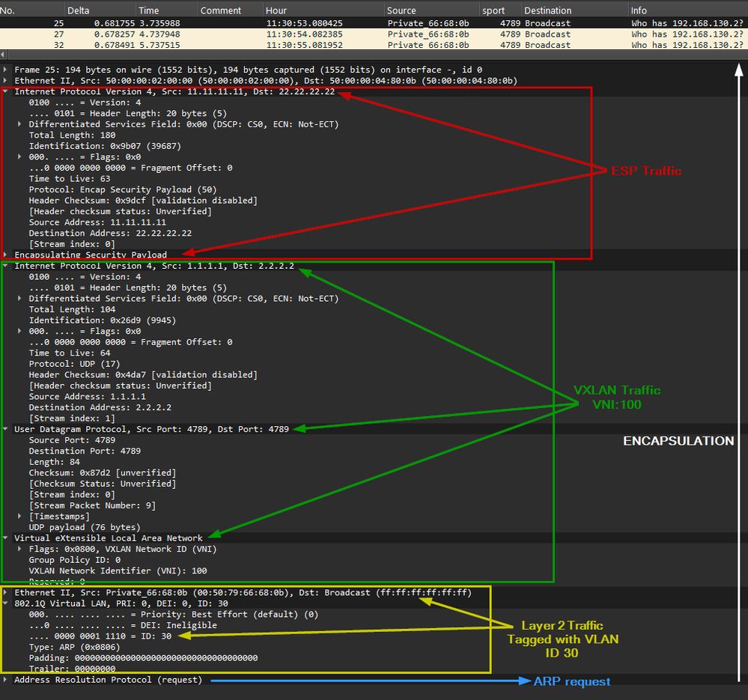Select 'Group Policy ID: 0' field
This screenshot has width=748, height=700.
pos(74,560)
